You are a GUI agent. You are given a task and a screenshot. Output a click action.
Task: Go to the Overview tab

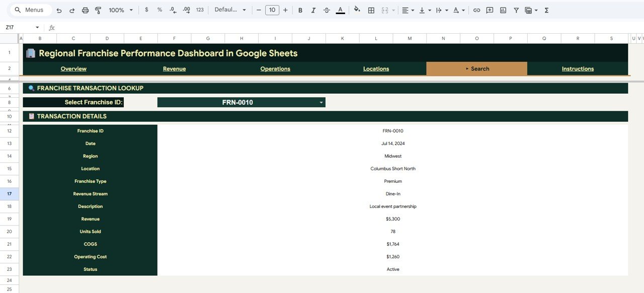[x=73, y=68]
